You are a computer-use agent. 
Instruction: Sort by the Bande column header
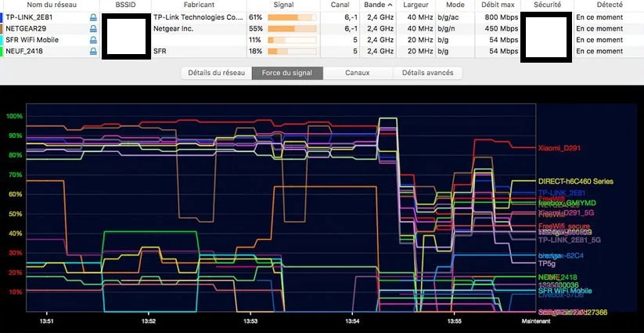click(x=380, y=5)
